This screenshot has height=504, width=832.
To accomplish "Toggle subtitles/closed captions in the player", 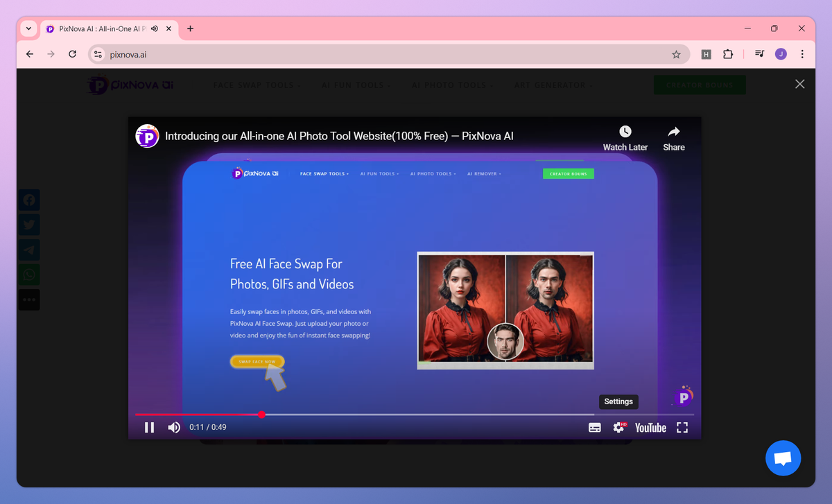I will [595, 428].
